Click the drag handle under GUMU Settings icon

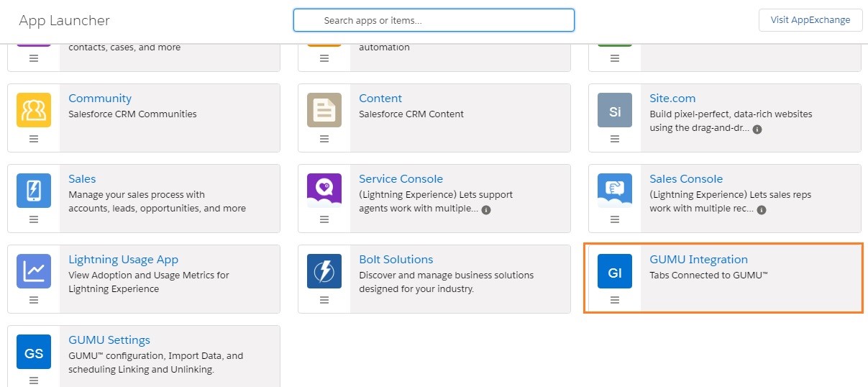coord(34,381)
